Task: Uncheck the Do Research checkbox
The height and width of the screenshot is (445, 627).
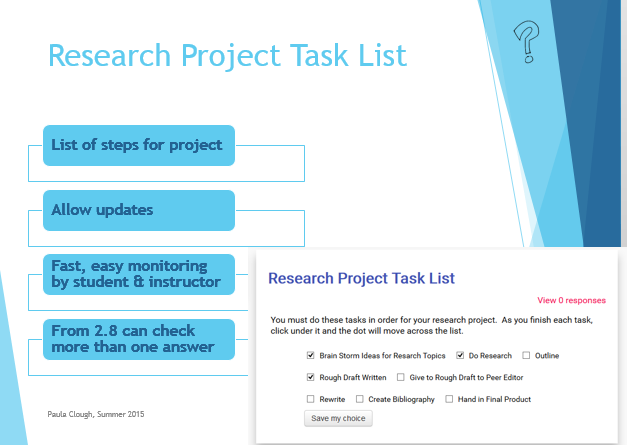Action: (460, 355)
